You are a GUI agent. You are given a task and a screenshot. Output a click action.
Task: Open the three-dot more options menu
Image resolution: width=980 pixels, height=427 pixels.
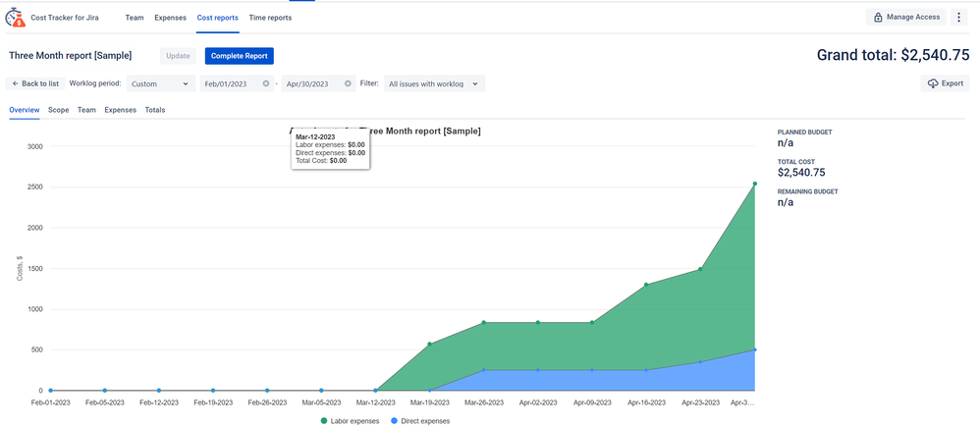pos(958,17)
